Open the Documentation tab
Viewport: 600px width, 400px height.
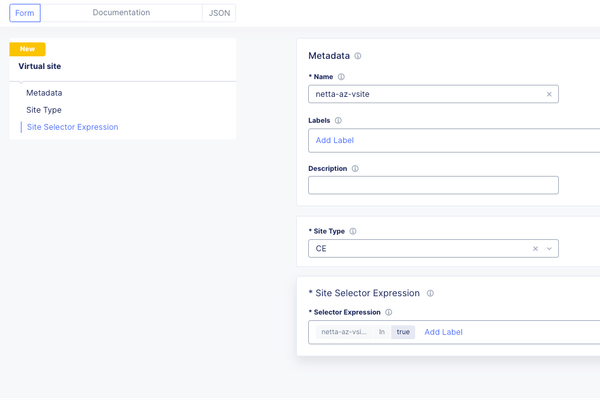click(x=121, y=13)
